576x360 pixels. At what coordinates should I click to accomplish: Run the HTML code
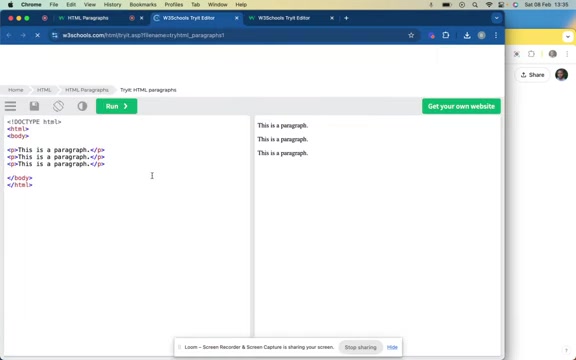116,106
